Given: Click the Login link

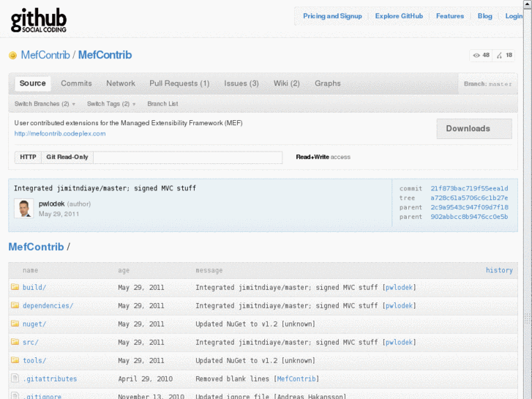Looking at the screenshot, I should pos(514,16).
